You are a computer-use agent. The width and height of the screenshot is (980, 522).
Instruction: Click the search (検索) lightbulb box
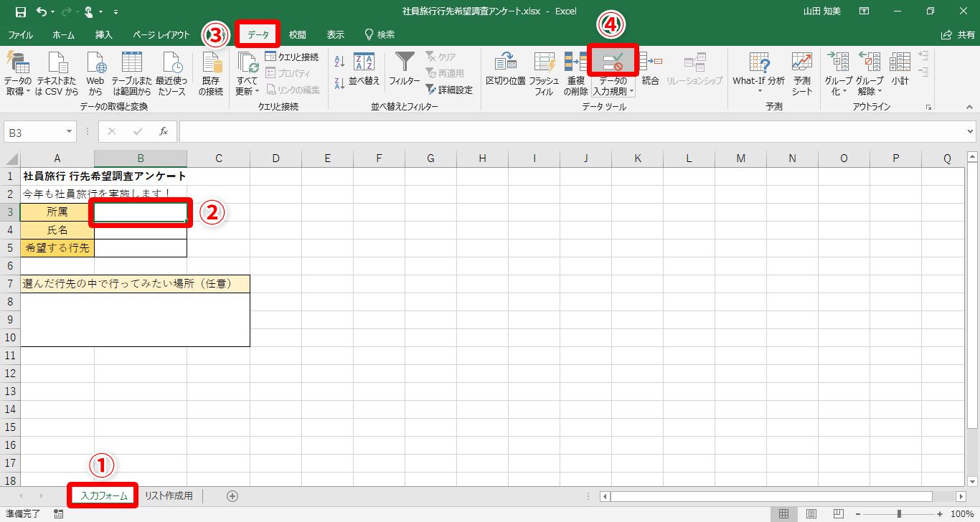(380, 34)
